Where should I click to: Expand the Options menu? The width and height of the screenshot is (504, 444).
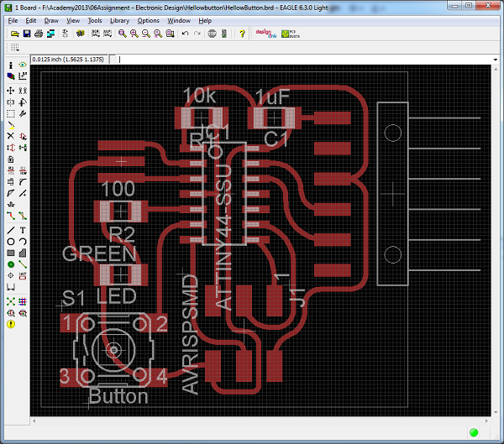pyautogui.click(x=149, y=20)
